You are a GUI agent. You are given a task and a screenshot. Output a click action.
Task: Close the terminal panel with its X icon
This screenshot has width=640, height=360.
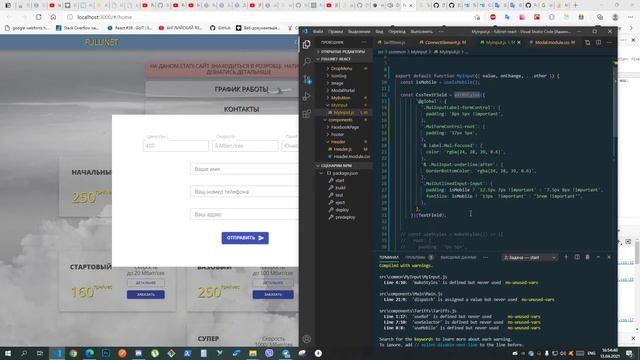pos(609,257)
